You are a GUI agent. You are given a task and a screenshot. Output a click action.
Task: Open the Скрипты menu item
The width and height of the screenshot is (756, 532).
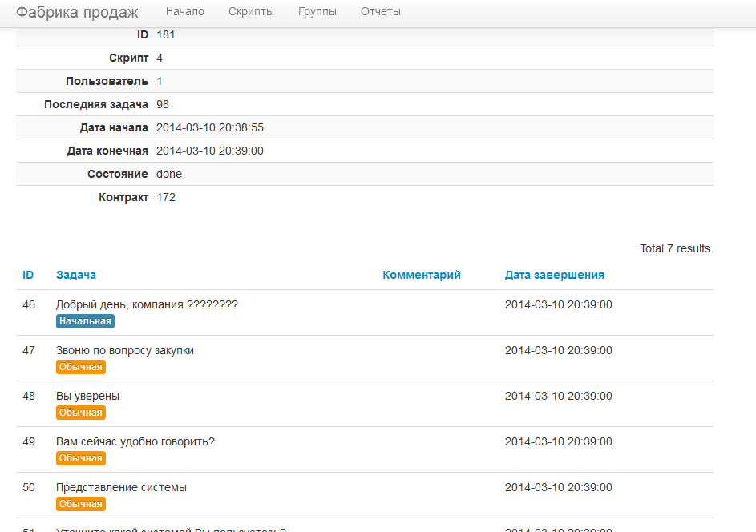click(x=251, y=11)
